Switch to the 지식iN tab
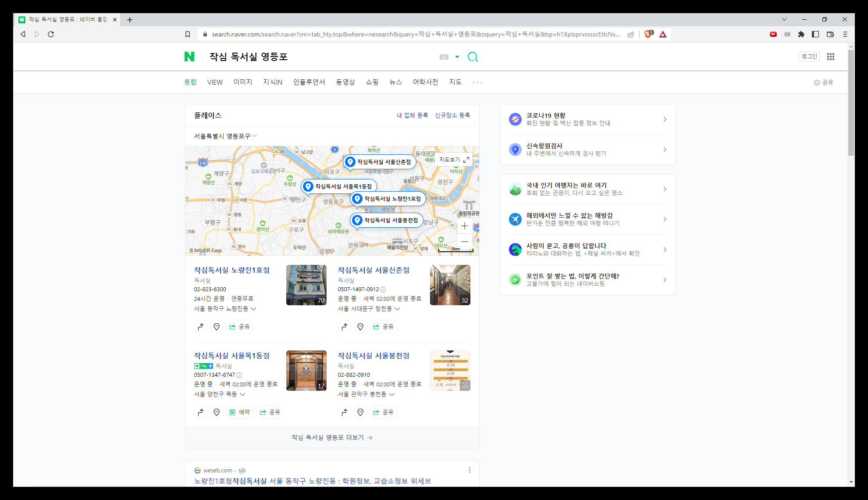 pos(273,82)
